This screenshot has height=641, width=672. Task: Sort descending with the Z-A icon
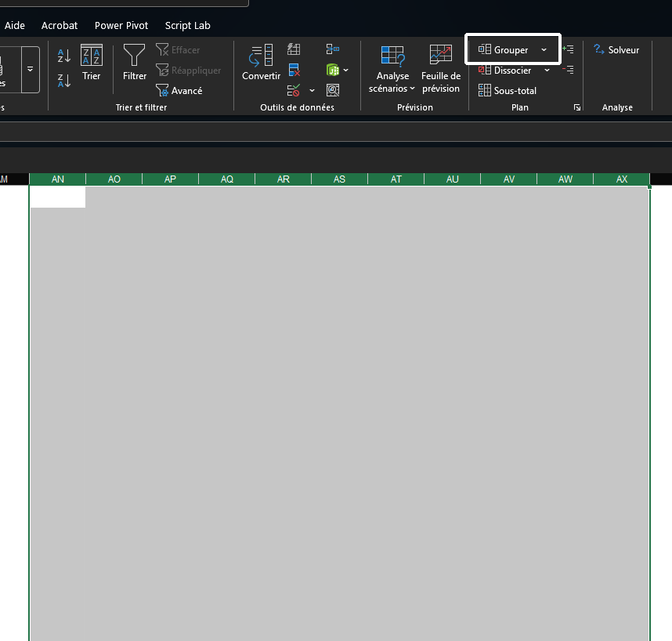point(64,80)
